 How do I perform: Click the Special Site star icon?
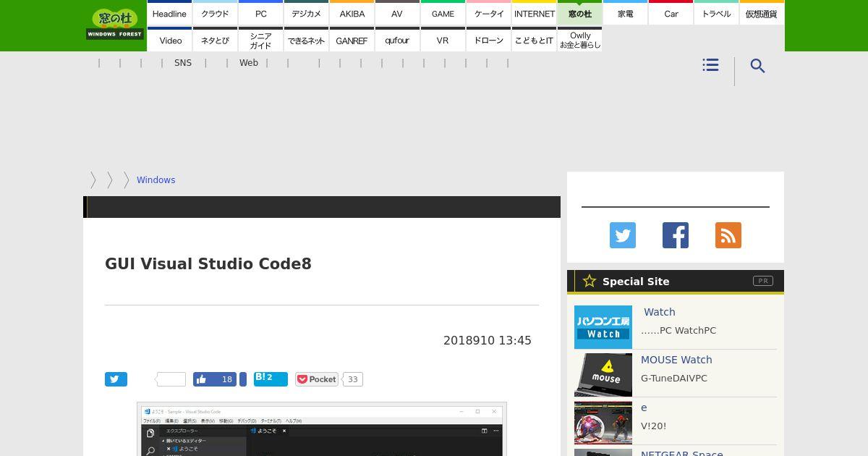pyautogui.click(x=590, y=281)
